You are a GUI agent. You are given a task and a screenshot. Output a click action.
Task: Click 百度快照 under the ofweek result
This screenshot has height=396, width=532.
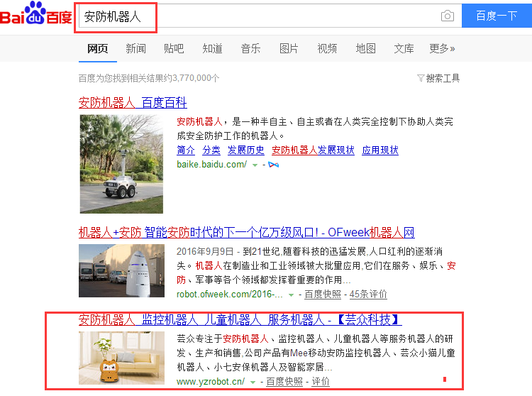[322, 295]
